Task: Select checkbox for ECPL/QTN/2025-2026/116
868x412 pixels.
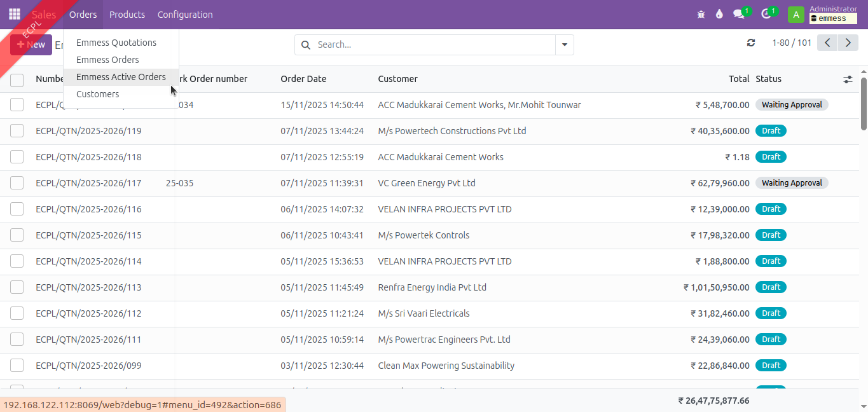Action: click(17, 209)
